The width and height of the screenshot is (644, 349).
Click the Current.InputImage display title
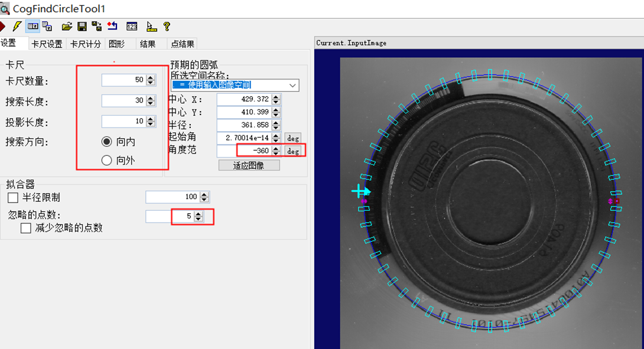tap(351, 43)
